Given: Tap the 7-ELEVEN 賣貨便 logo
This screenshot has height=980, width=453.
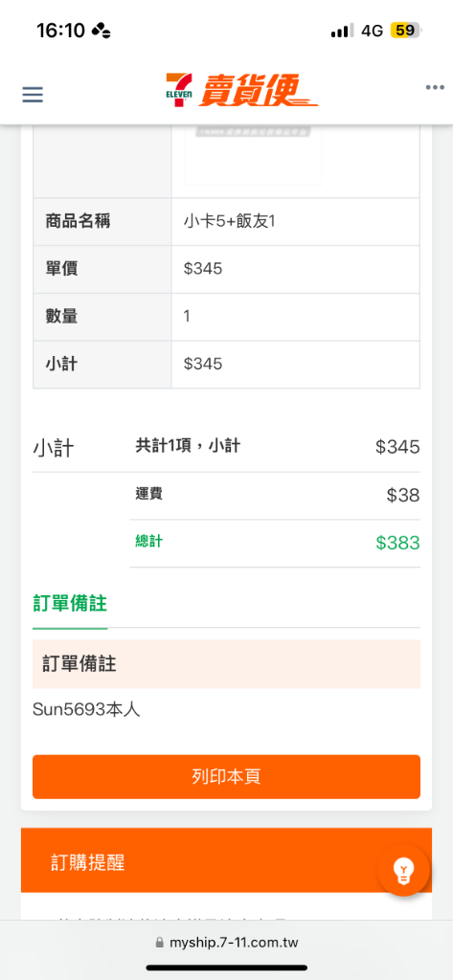Looking at the screenshot, I should 241,90.
